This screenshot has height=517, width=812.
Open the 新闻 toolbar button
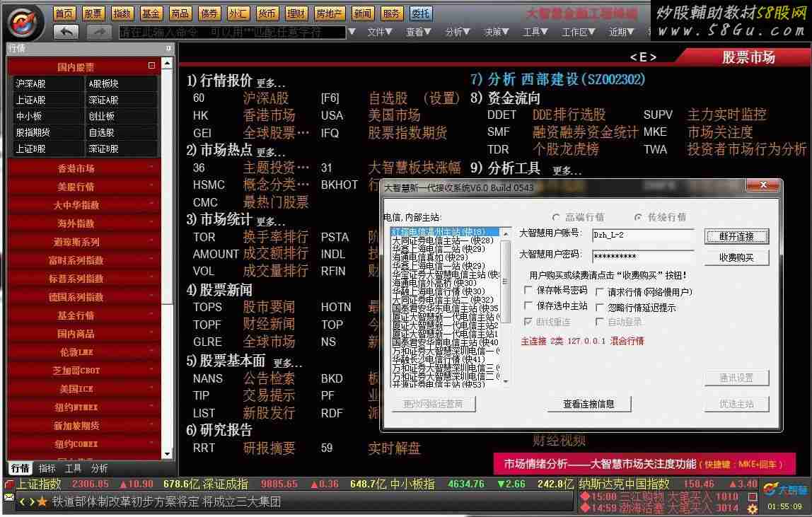362,13
